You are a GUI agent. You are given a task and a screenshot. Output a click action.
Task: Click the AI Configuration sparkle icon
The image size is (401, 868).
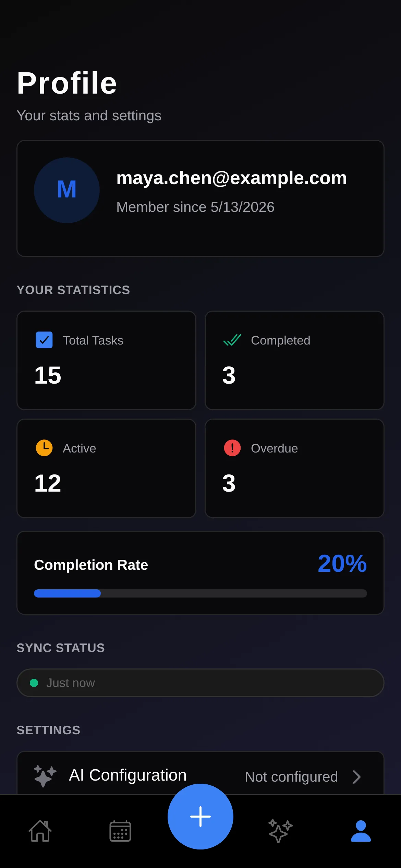(45, 776)
